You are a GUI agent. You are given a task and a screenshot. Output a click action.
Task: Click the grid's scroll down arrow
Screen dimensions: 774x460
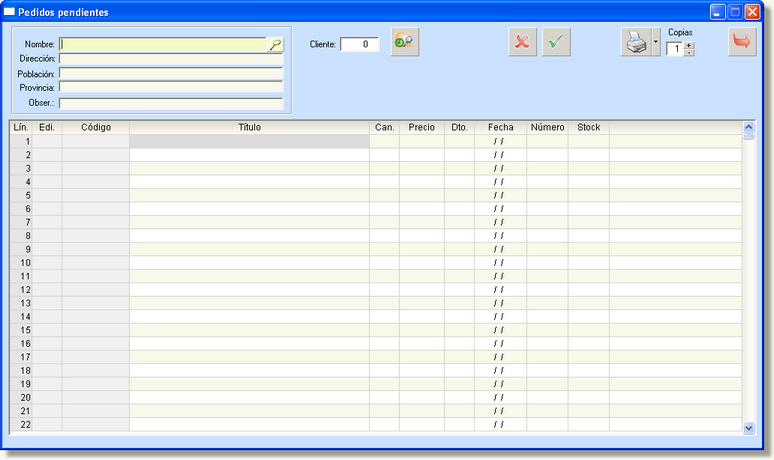749,428
